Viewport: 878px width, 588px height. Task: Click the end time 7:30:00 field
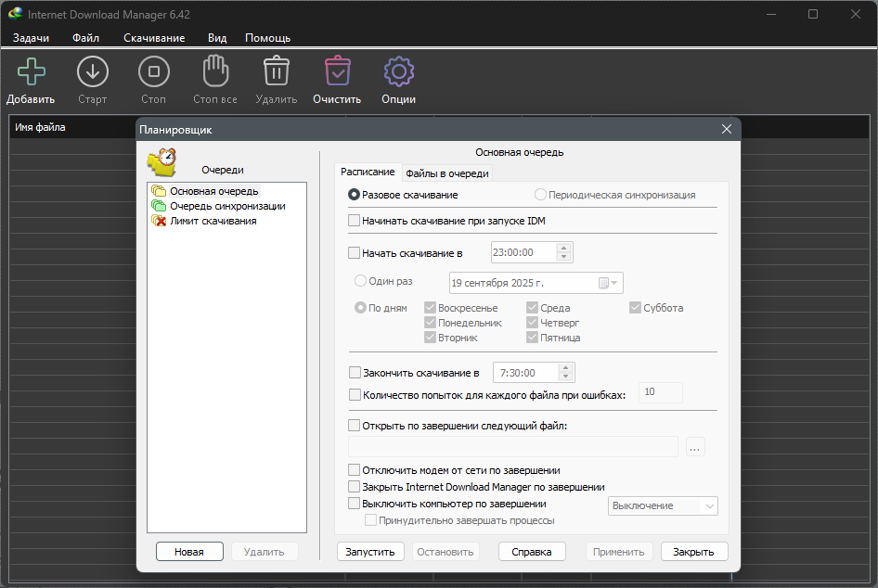click(x=524, y=373)
